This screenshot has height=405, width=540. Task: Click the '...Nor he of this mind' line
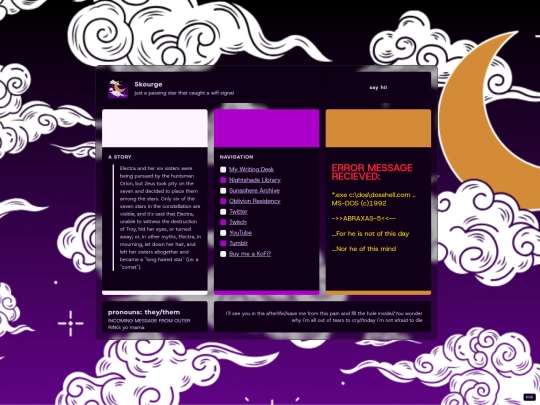coord(364,249)
